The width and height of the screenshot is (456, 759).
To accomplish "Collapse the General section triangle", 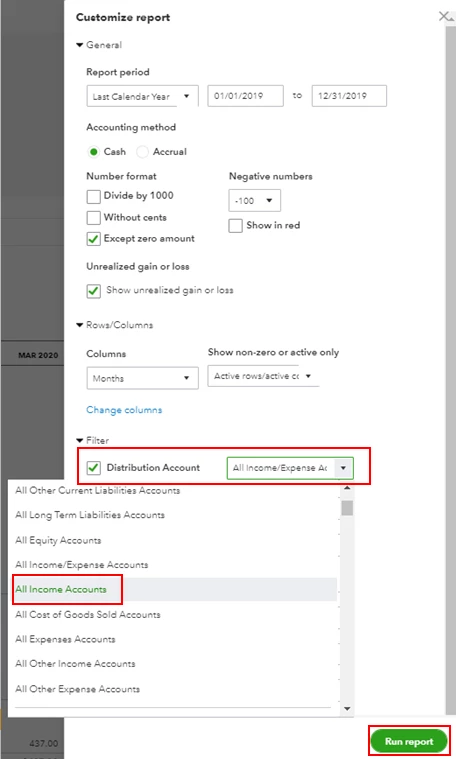I will coord(80,45).
